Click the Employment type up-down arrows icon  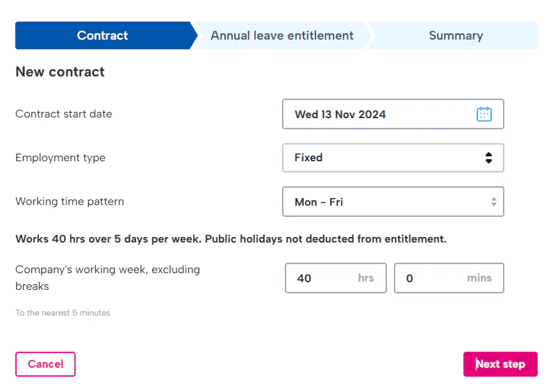coord(489,158)
